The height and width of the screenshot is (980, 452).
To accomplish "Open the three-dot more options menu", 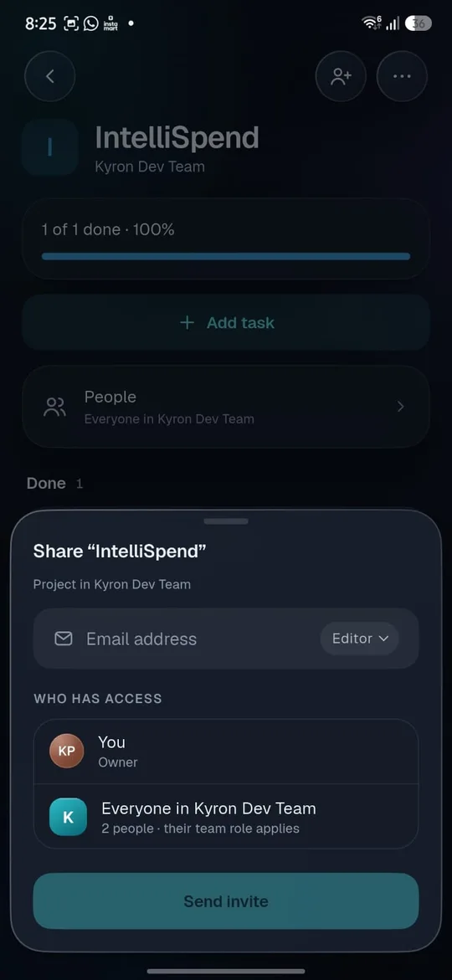I will [402, 76].
